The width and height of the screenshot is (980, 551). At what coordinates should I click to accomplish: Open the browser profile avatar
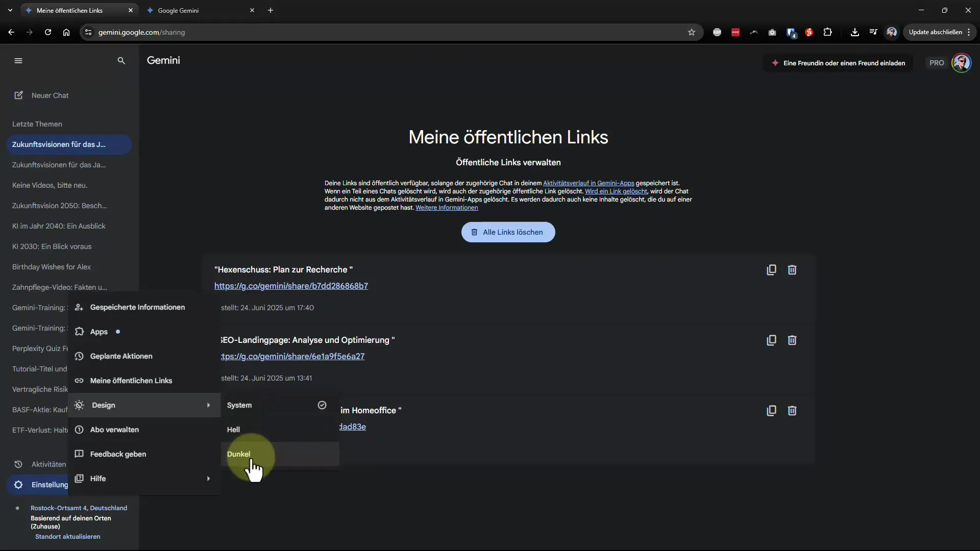(892, 32)
